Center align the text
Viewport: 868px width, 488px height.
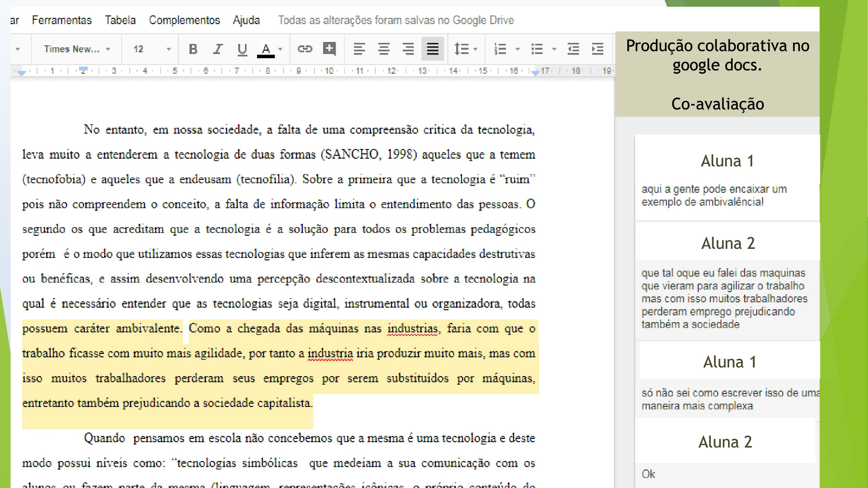383,49
